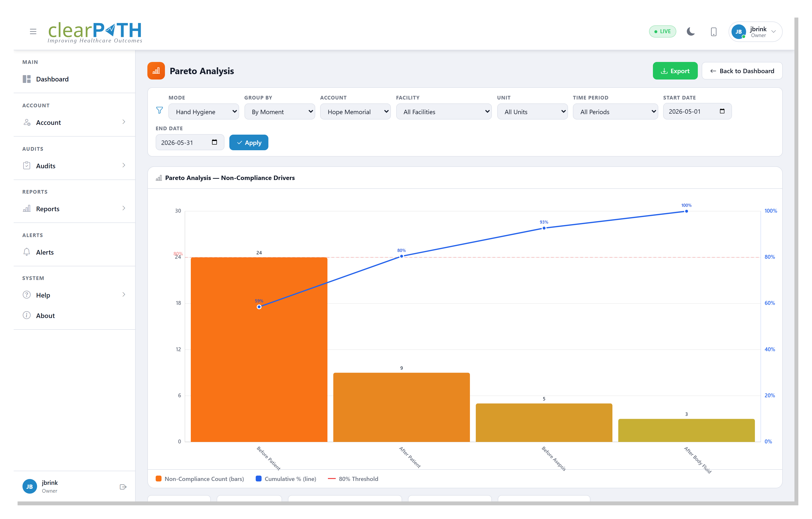Click the Before Asepsis bar

(x=544, y=423)
